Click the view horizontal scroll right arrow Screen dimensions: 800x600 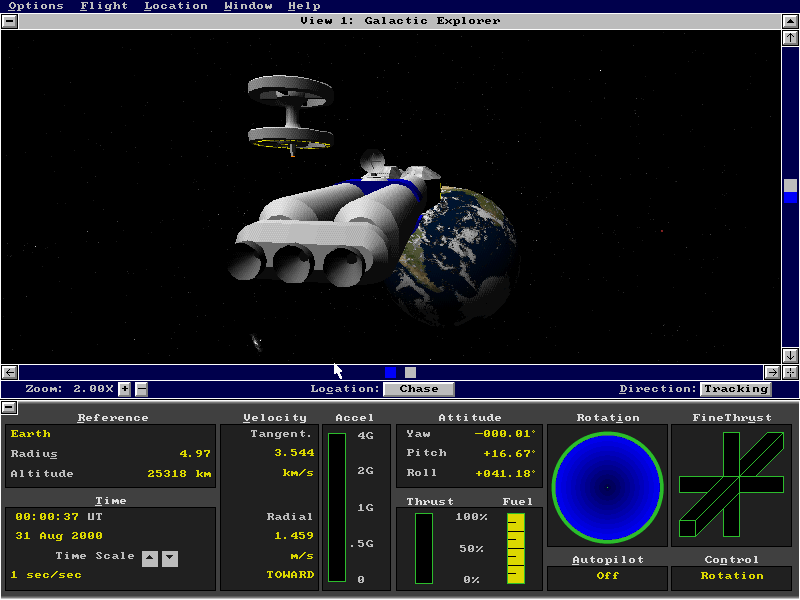772,372
